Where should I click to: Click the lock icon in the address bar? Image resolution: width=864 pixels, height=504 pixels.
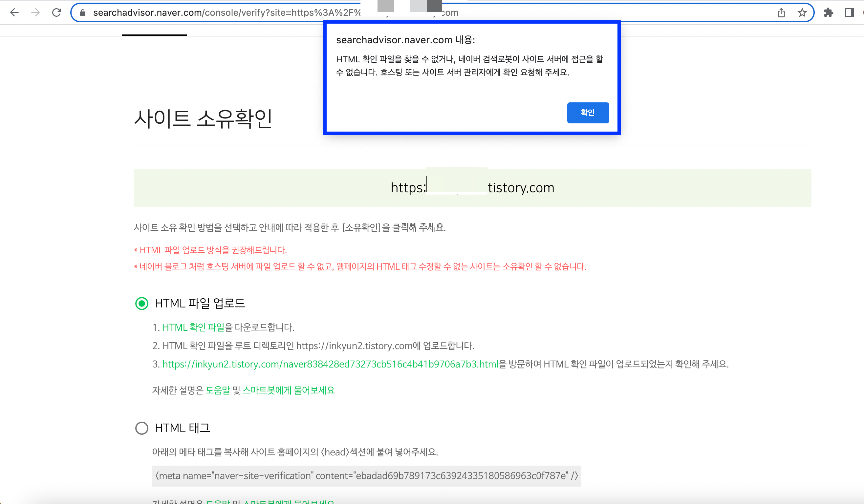[82, 13]
